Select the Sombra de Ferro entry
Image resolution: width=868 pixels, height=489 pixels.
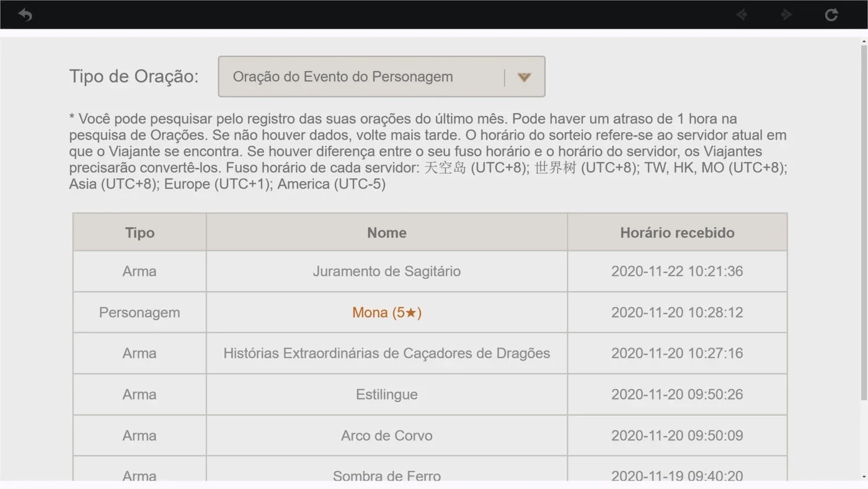(x=387, y=475)
